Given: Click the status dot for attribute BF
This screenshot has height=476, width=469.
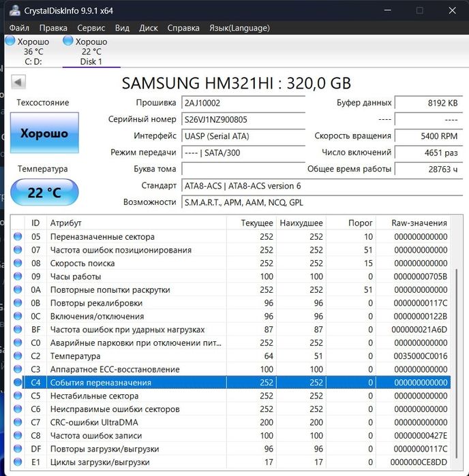Looking at the screenshot, I should tap(18, 329).
